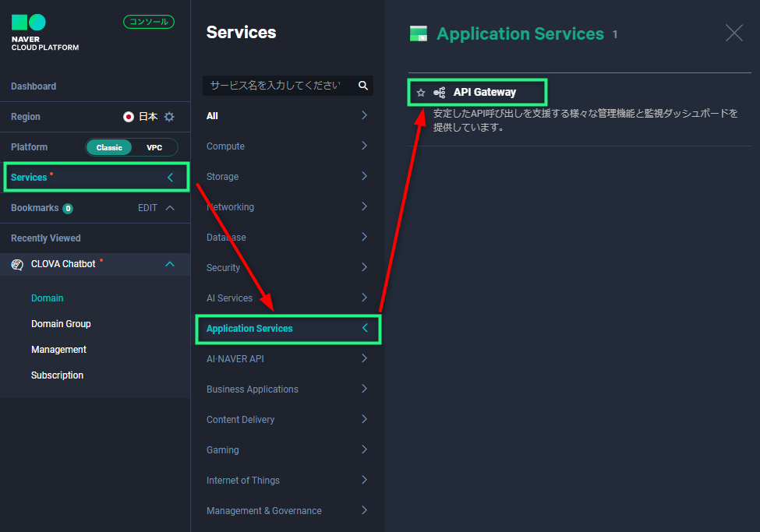Click the search magnifier icon

pyautogui.click(x=362, y=86)
